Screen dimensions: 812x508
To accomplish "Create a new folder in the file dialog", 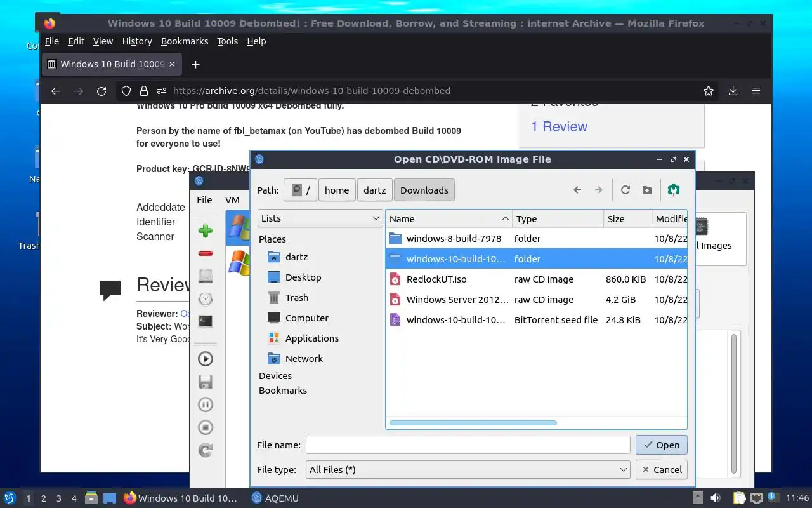I will pos(646,190).
